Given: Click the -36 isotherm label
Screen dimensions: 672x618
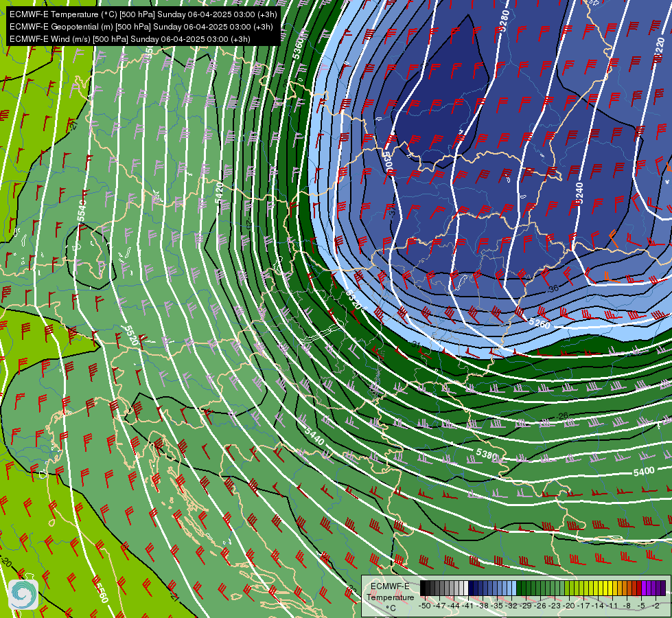Looking at the screenshot, I should point(553,288).
